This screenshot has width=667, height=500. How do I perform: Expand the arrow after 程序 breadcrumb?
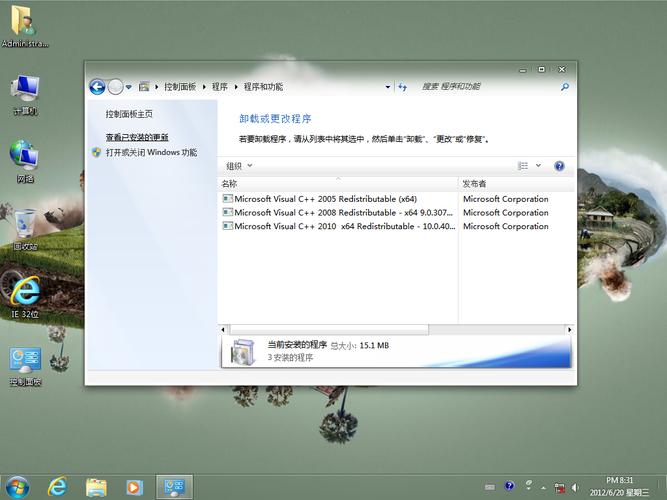[236, 87]
